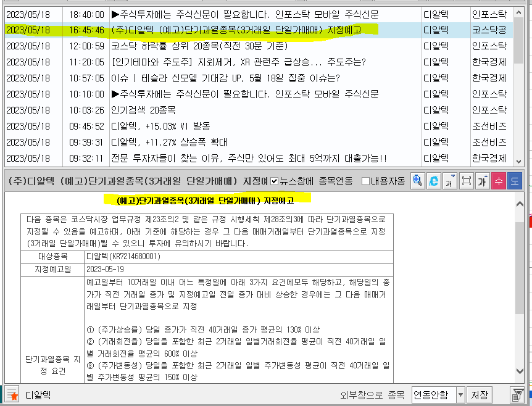
Task: Open 지뢰제거, XR 관련주 급상승 news row
Action: click(259, 62)
